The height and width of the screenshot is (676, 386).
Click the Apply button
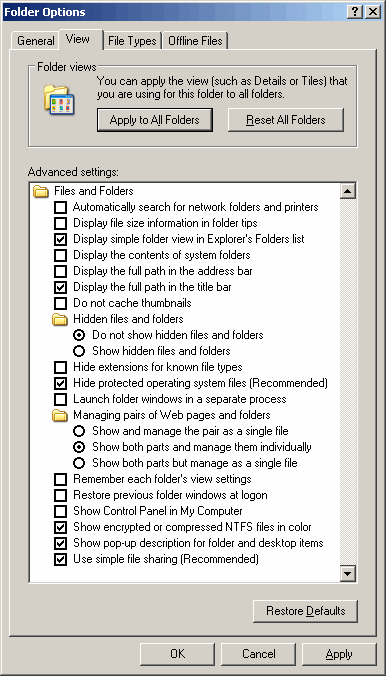click(x=339, y=654)
